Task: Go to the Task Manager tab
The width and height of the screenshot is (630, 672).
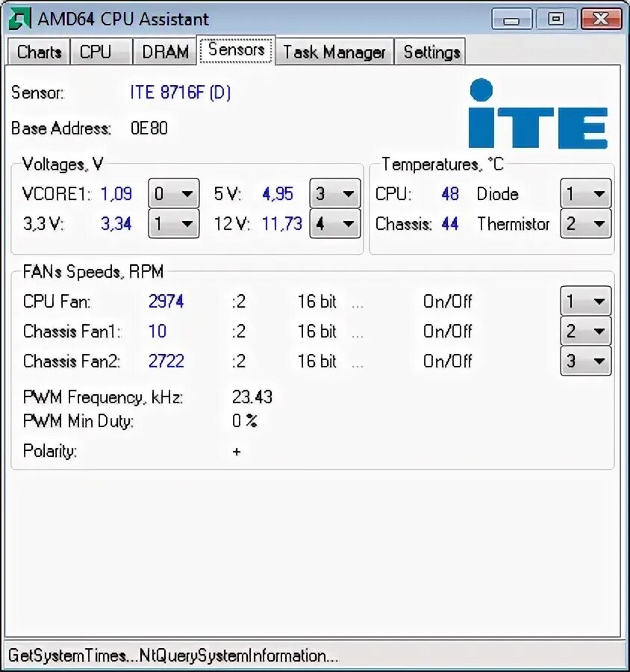Action: [334, 52]
